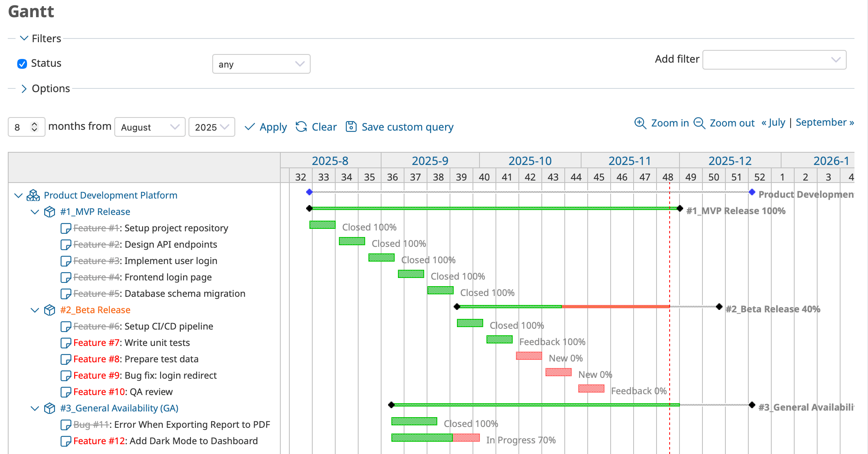Viewport: 868px width, 454px height.
Task: Open the status value 'any' dropdown
Action: click(261, 64)
